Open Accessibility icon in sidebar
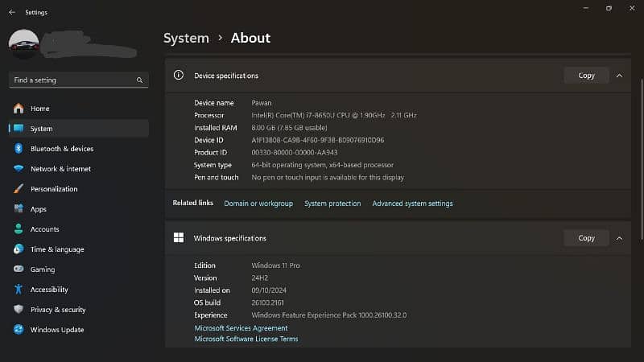Screen dimensions: 644x362 click(x=18, y=290)
